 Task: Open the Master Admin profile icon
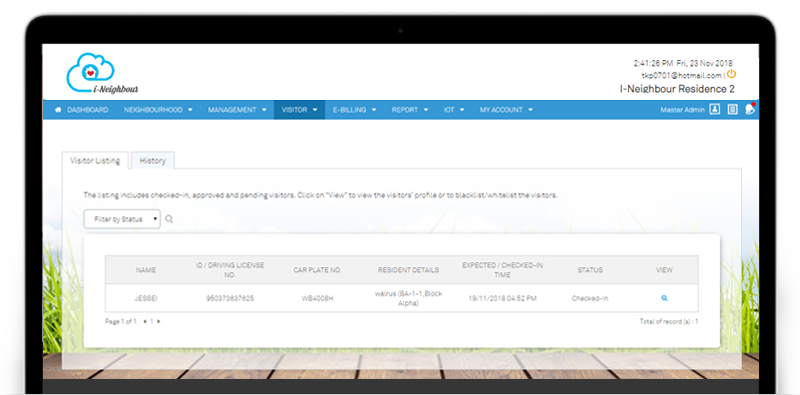click(x=715, y=109)
